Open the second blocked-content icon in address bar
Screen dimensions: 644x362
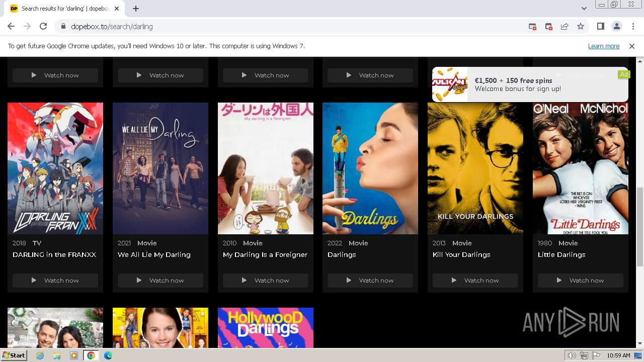pyautogui.click(x=549, y=27)
